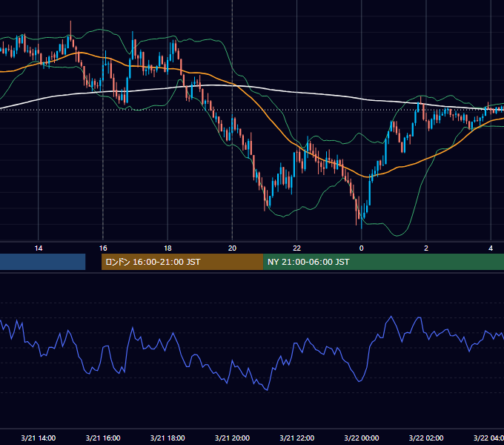
Task: Click the 3/22 00:00 date label
Action: click(x=361, y=438)
